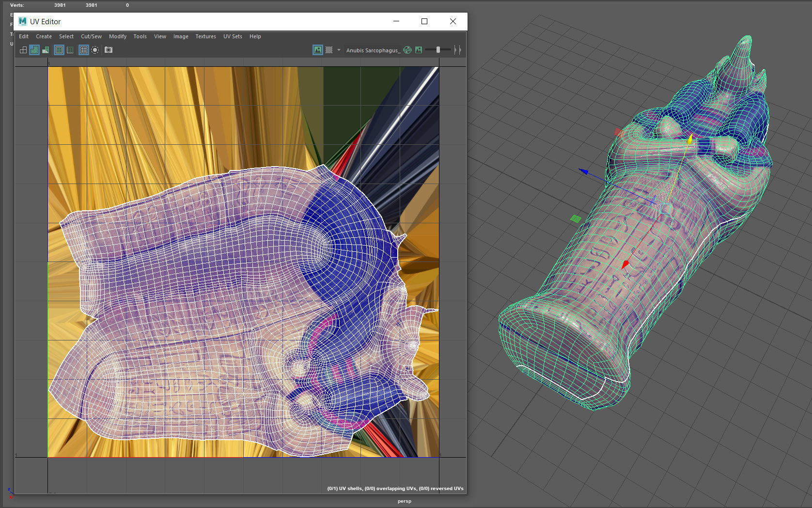Take a UV snapshot with camera icon
Viewport: 812px width, 508px height.
109,50
